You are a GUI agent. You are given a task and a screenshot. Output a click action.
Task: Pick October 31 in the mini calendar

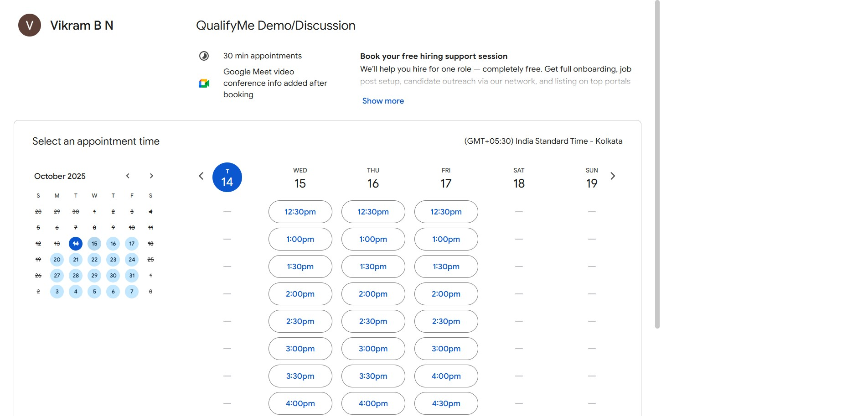click(x=132, y=276)
